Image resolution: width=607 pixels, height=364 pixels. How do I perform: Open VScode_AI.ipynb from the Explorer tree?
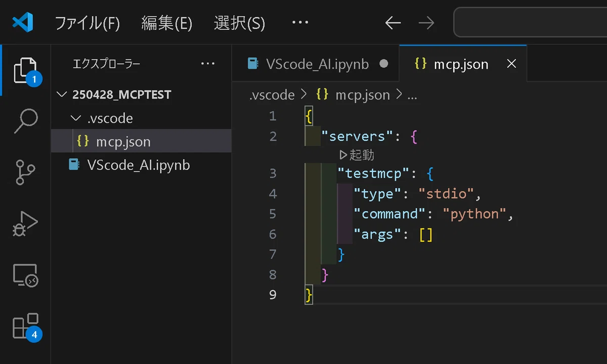tap(142, 165)
